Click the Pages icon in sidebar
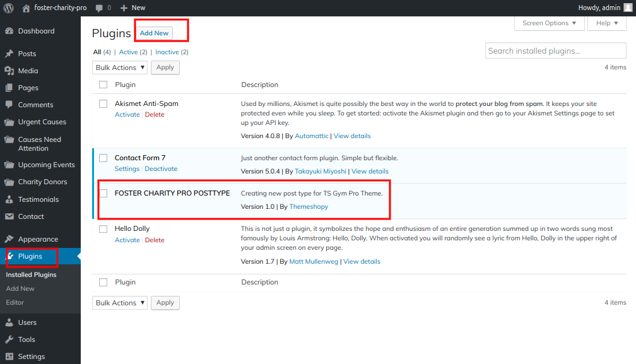The width and height of the screenshot is (636, 364). pos(9,88)
